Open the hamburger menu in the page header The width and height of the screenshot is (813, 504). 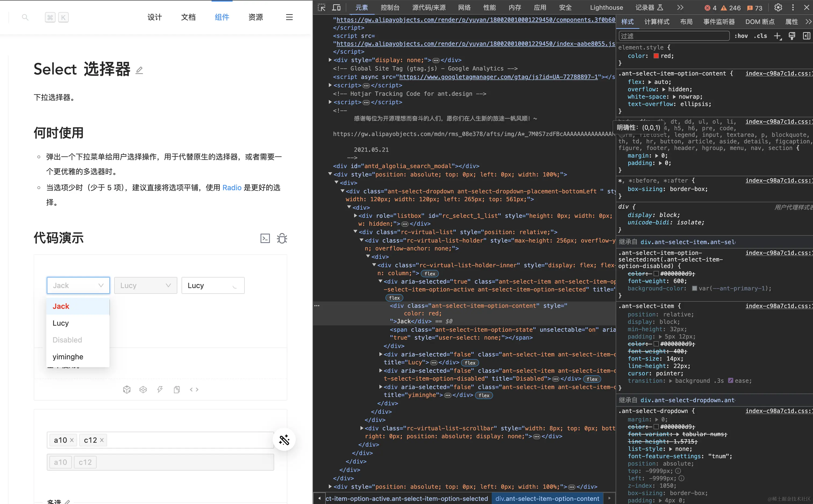point(289,17)
